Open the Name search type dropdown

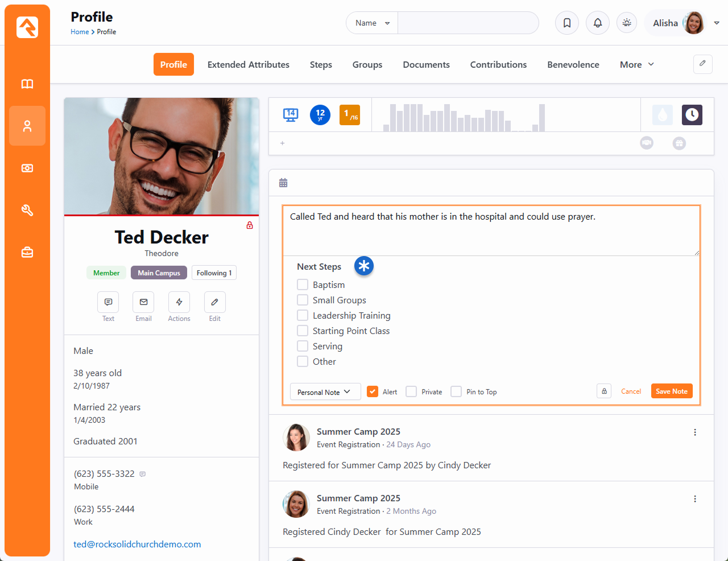point(372,23)
